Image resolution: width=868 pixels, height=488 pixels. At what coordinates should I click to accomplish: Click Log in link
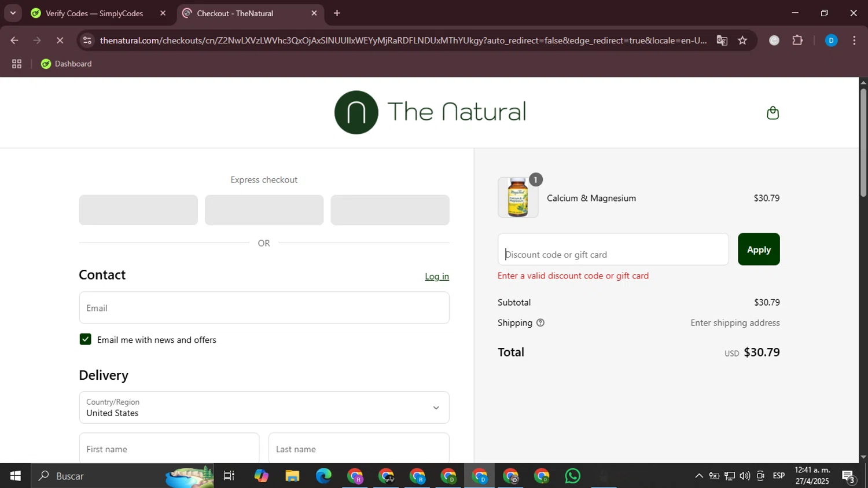point(437,277)
